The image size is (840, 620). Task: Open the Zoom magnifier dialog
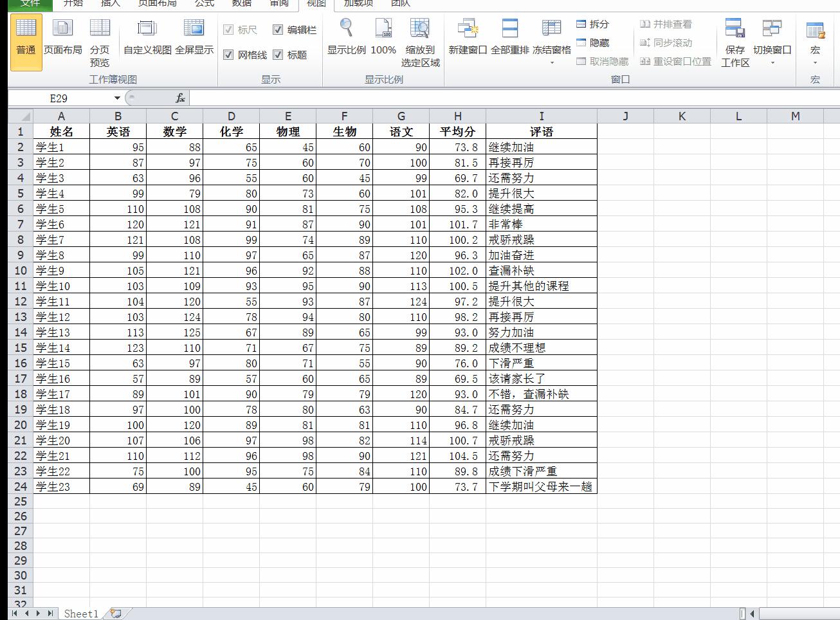(x=346, y=29)
